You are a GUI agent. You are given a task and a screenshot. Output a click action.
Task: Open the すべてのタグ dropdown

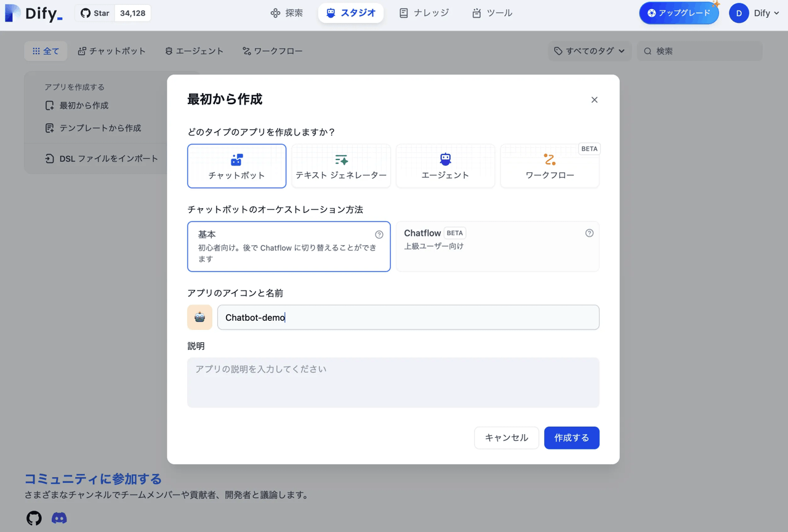(589, 51)
